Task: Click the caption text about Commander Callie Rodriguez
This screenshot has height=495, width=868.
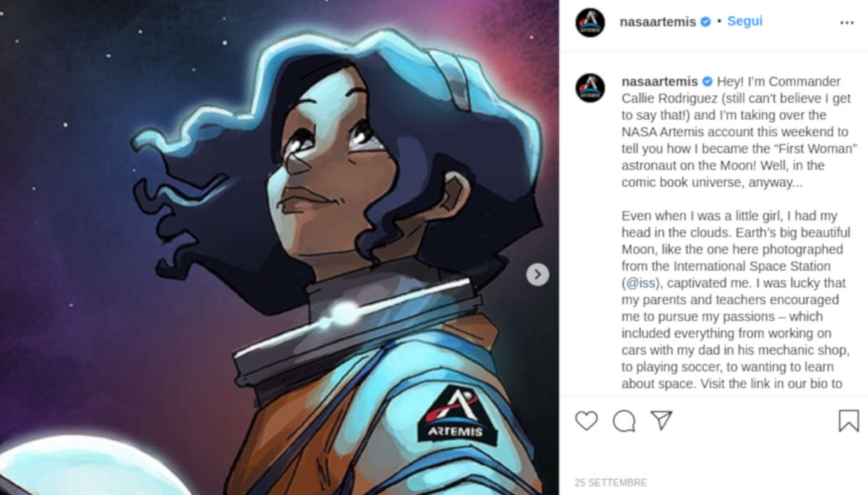Action: 738,132
